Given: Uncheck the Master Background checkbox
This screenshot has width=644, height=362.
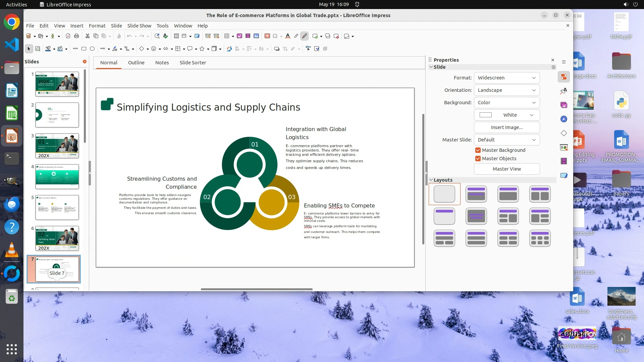Looking at the screenshot, I should tap(478, 150).
